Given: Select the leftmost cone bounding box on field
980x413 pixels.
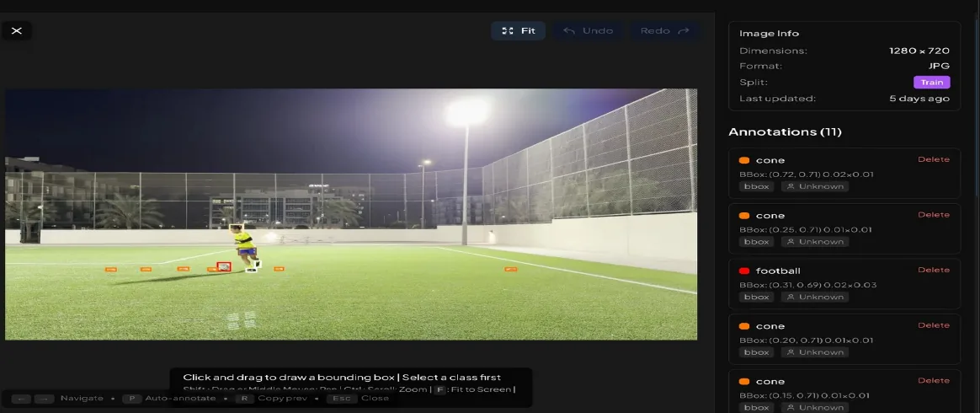Looking at the screenshot, I should click(110, 269).
